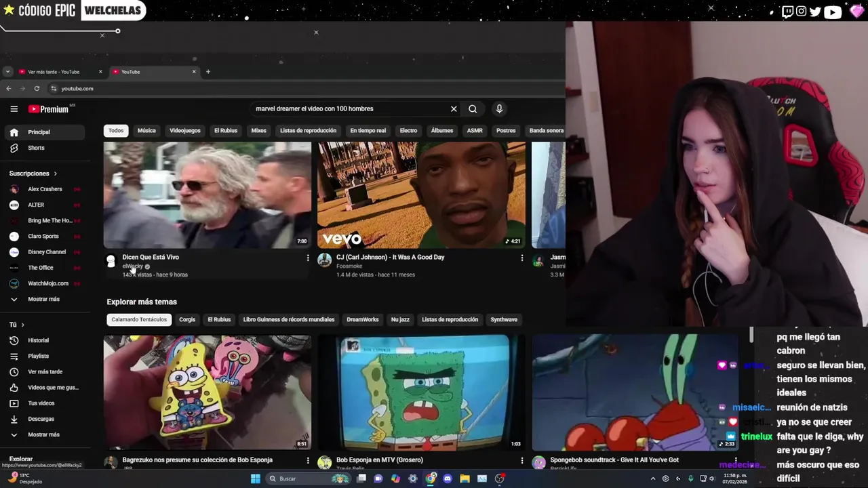Click the youtube.com address bar
The width and height of the screenshot is (868, 488).
click(x=305, y=88)
